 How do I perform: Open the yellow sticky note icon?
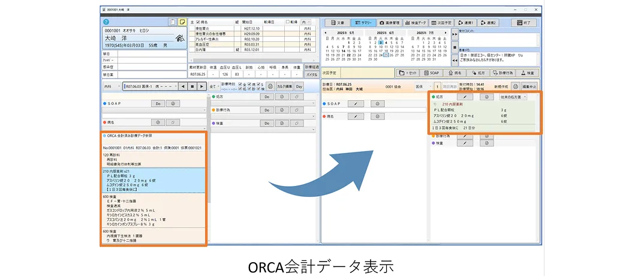pyautogui.click(x=181, y=22)
